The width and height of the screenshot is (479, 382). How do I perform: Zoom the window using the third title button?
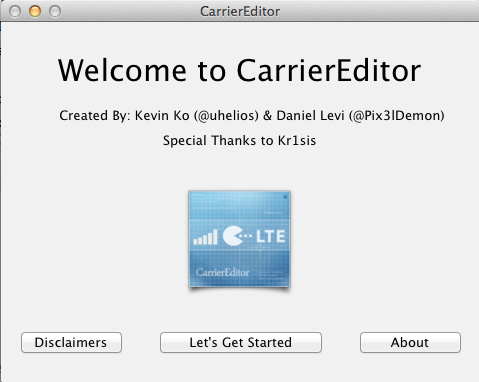point(55,11)
